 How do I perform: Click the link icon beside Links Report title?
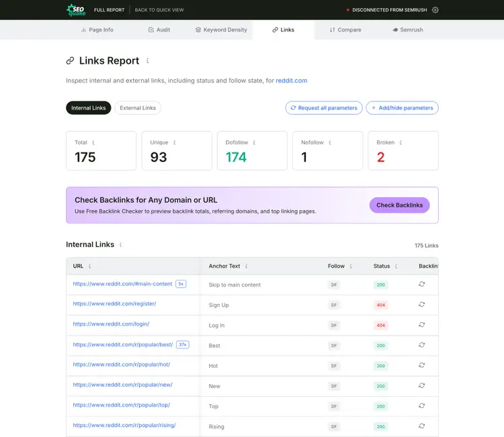tap(70, 60)
